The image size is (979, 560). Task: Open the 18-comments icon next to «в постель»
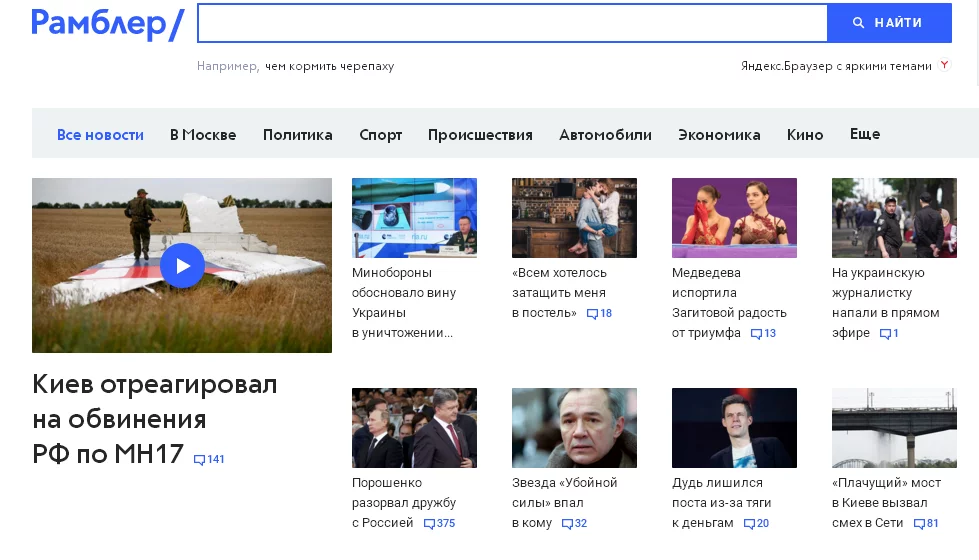point(593,314)
